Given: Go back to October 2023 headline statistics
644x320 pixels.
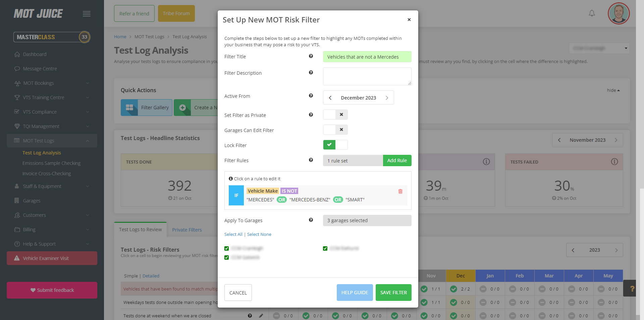Looking at the screenshot, I should [559, 140].
